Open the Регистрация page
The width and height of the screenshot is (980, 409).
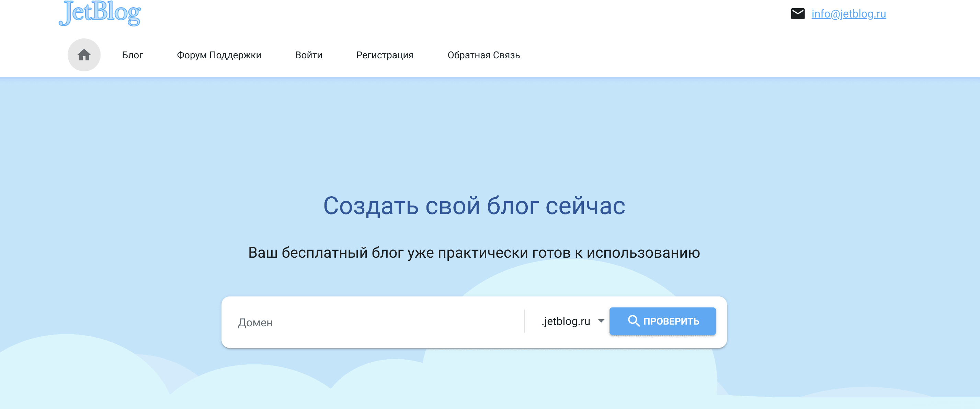click(x=385, y=55)
